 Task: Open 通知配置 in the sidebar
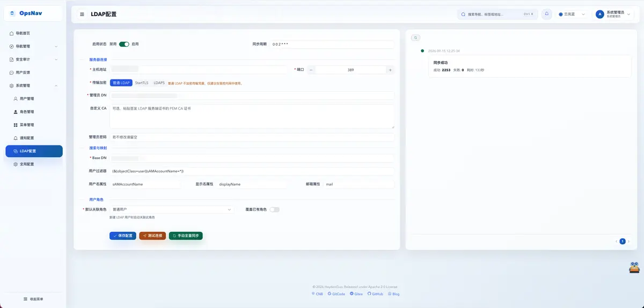33,138
